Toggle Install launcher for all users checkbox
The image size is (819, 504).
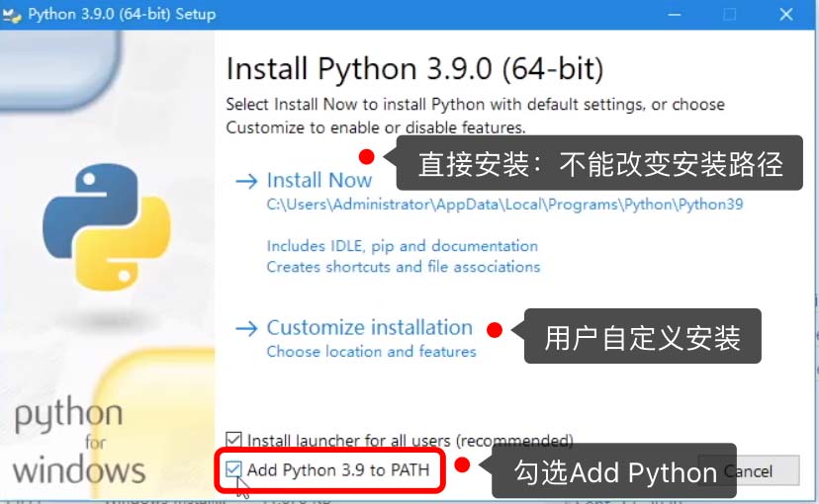[x=233, y=440]
